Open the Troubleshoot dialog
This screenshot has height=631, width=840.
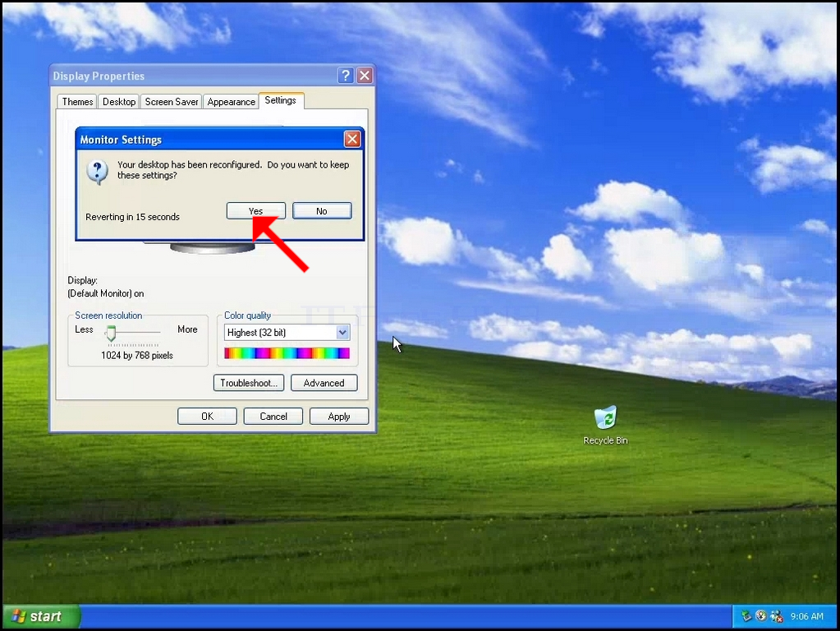coord(249,383)
